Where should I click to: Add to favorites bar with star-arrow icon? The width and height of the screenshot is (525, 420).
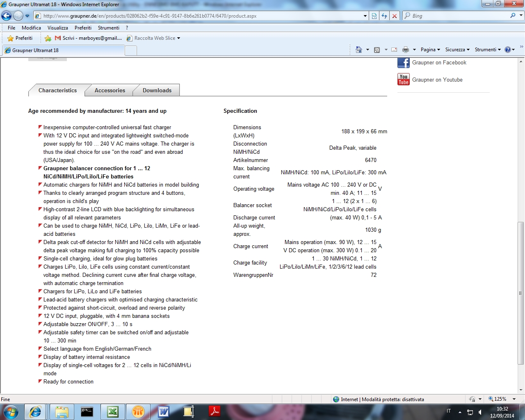48,38
